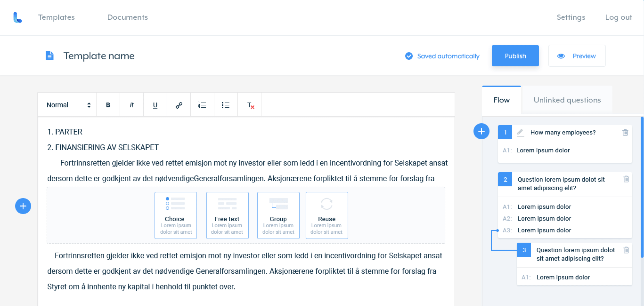Click the Publish button
The height and width of the screenshot is (306, 644).
(x=515, y=56)
